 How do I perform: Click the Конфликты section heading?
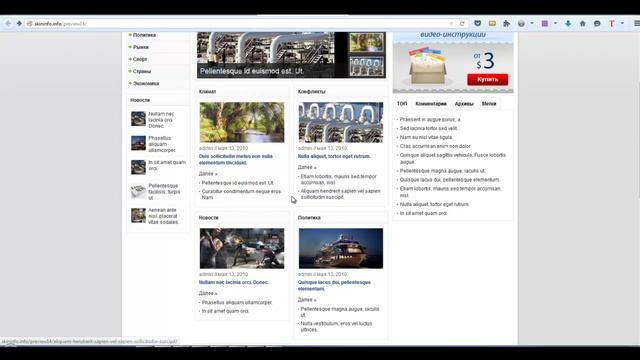(x=311, y=91)
